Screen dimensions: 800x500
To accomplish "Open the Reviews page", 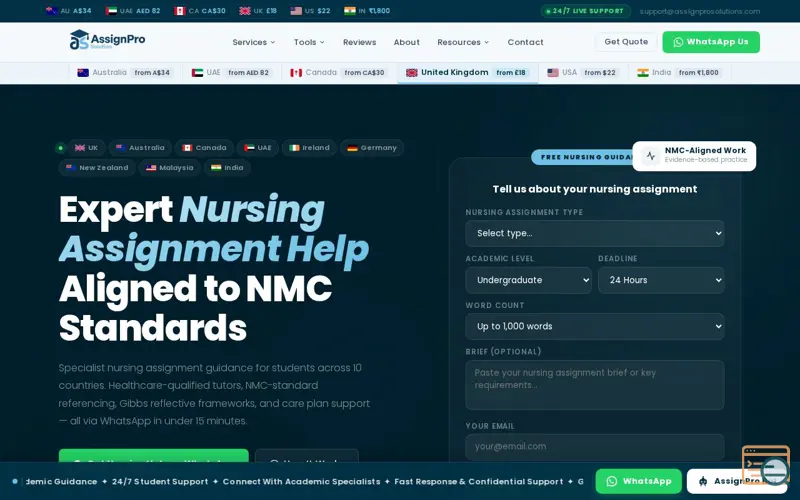I will pos(359,42).
